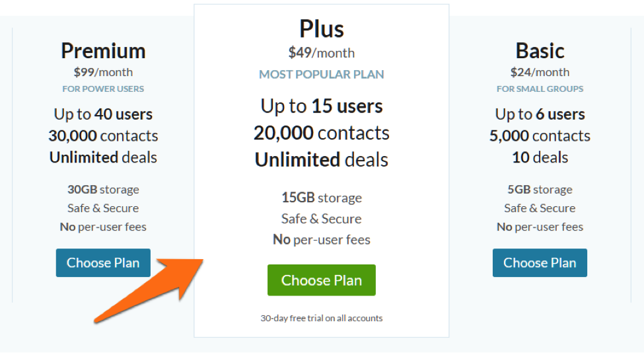Click the green Choose Plan button for Plus
This screenshot has width=644, height=353.
(x=321, y=280)
